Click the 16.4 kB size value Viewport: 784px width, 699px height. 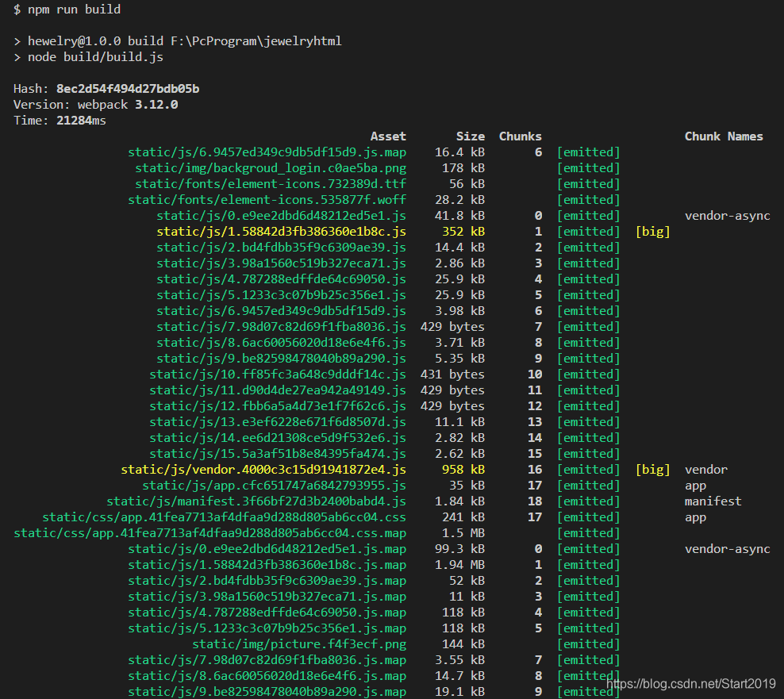click(x=459, y=152)
